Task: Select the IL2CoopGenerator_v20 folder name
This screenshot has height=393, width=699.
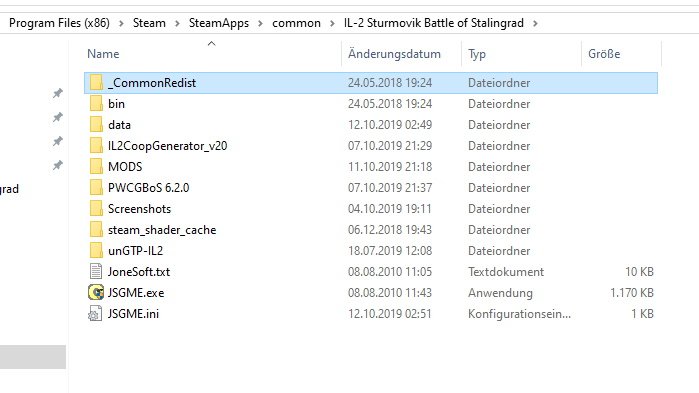Action: pyautogui.click(x=168, y=146)
